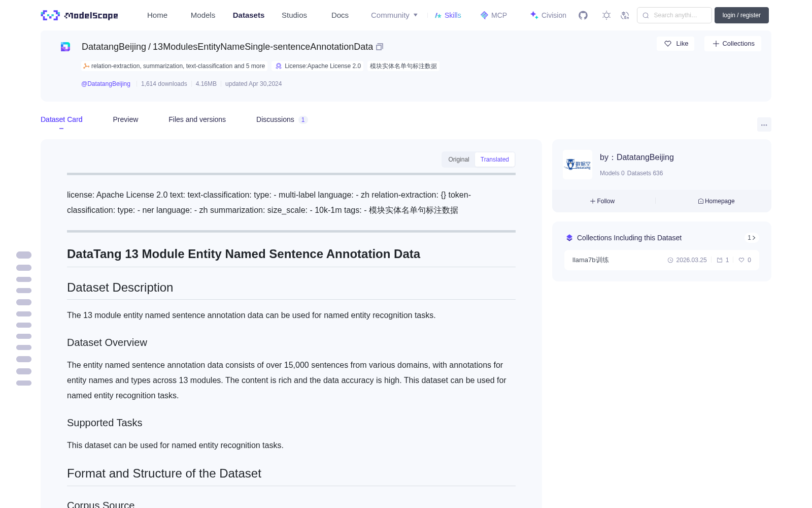Copy the dataset name with copy icon

(380, 47)
